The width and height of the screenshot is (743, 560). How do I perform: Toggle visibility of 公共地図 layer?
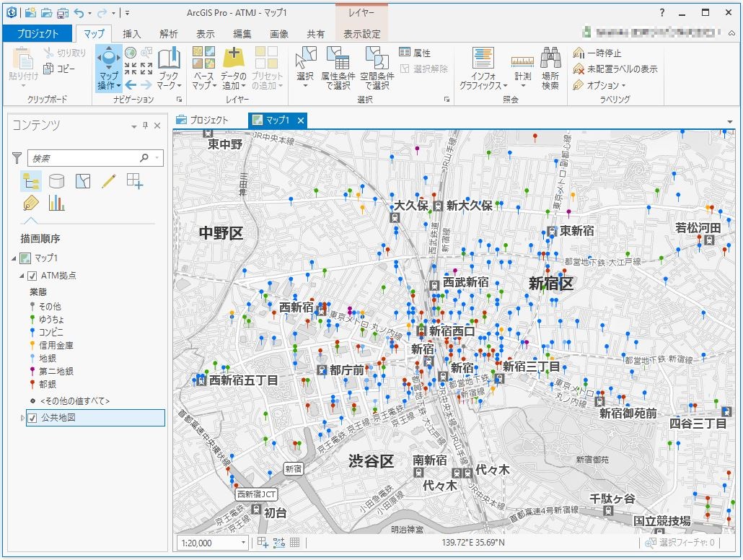(32, 418)
